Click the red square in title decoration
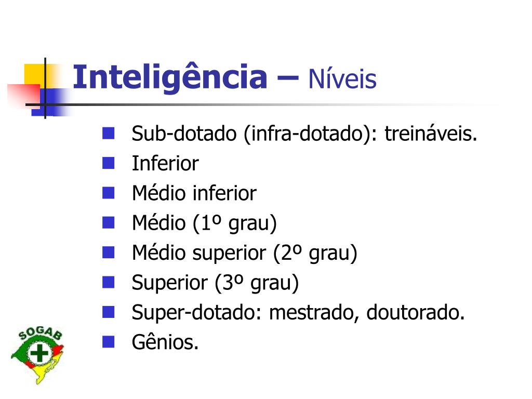 point(24,96)
